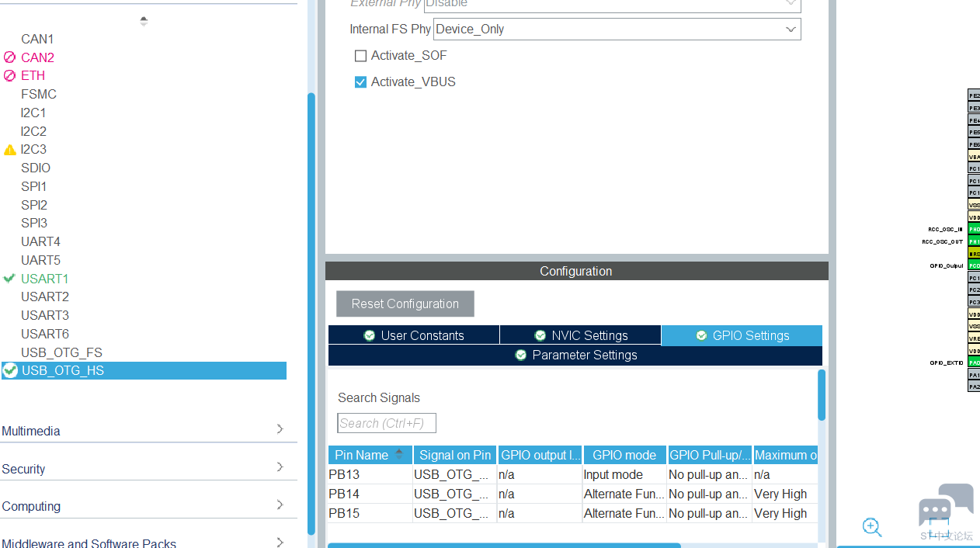Select the GPIO Settings tab
The height and width of the screenshot is (548, 980).
coord(742,335)
